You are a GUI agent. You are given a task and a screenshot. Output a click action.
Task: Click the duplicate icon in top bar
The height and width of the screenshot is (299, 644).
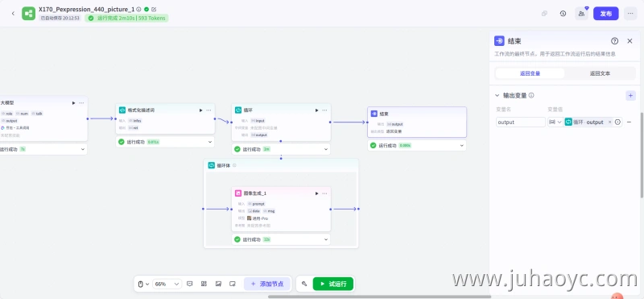(544, 14)
